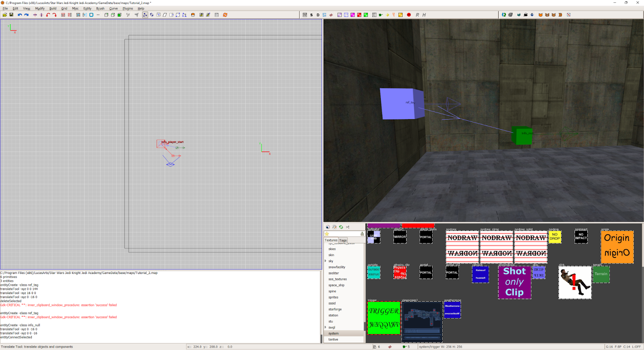
Task: Focus the texture search input field
Action: [x=345, y=234]
